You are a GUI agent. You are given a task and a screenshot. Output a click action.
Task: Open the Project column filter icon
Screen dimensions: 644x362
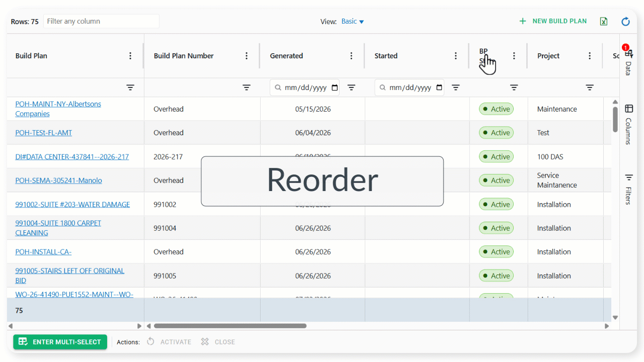590,87
